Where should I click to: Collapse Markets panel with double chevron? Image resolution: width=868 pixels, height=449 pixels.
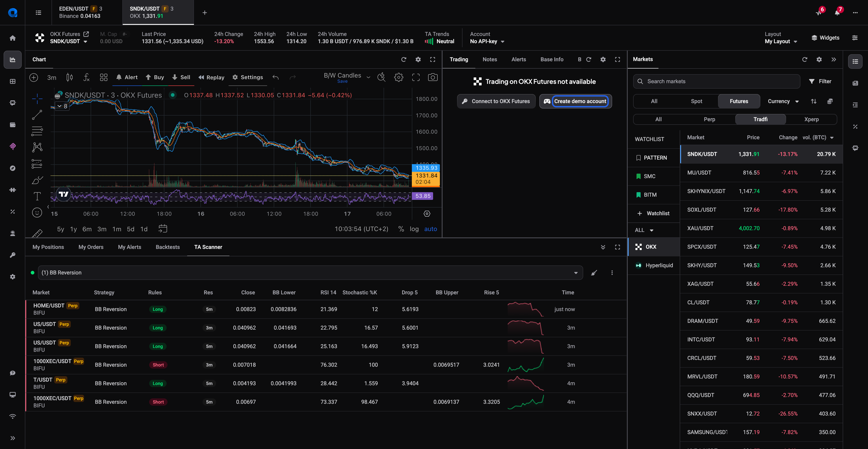(x=834, y=60)
